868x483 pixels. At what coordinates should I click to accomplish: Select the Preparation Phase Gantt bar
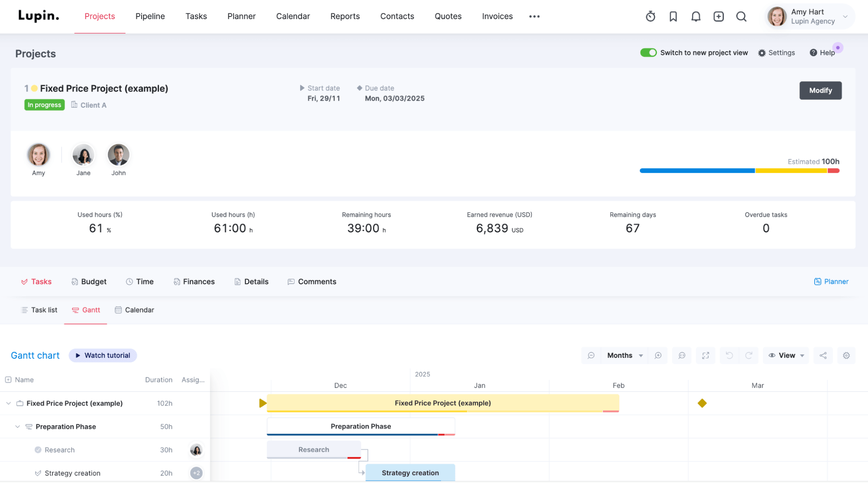[x=361, y=427]
